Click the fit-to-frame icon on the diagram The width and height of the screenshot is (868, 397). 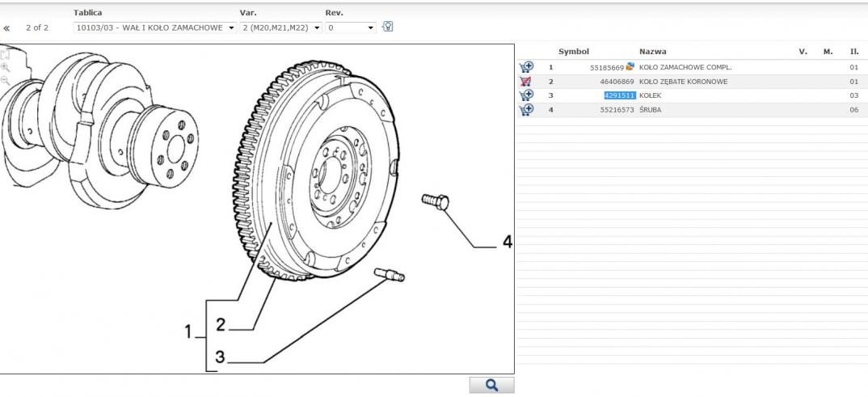tap(5, 54)
